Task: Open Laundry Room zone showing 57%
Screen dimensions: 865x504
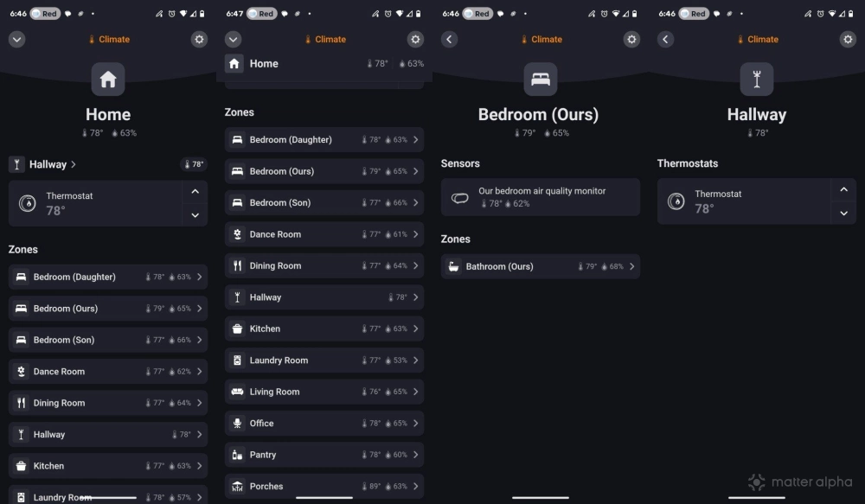Action: pos(108,494)
